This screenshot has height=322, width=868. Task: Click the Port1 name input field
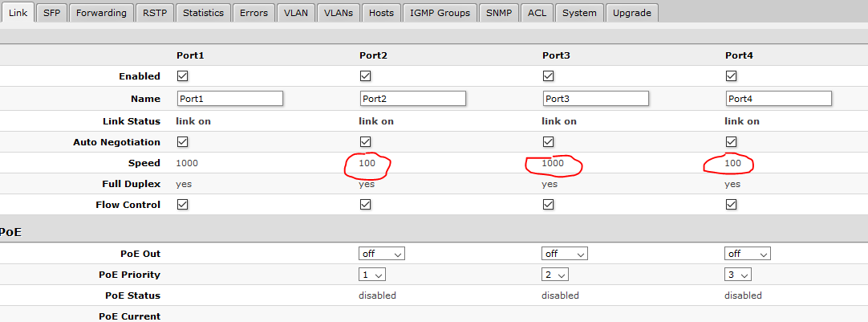pyautogui.click(x=230, y=99)
